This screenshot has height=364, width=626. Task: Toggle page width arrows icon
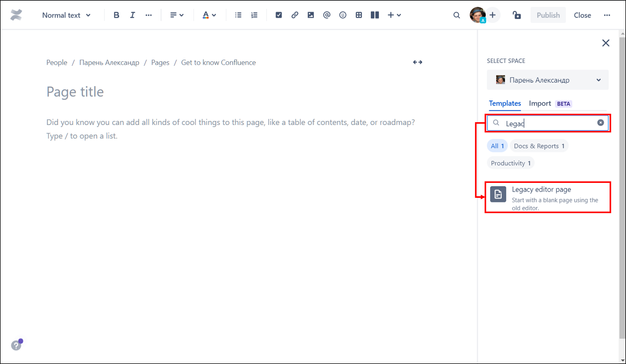[418, 62]
